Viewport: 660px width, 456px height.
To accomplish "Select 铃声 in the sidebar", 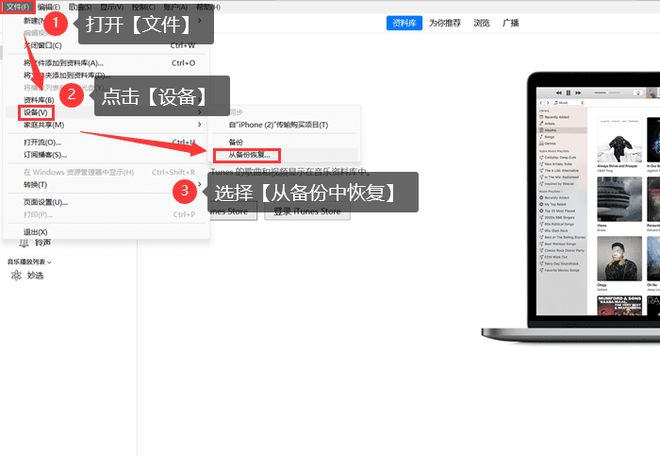I will (x=43, y=243).
